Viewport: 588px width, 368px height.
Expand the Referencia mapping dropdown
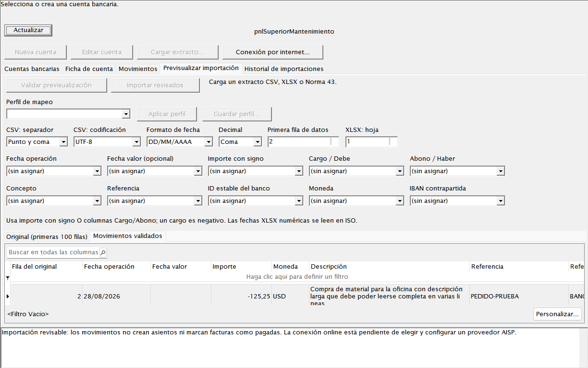pyautogui.click(x=198, y=201)
